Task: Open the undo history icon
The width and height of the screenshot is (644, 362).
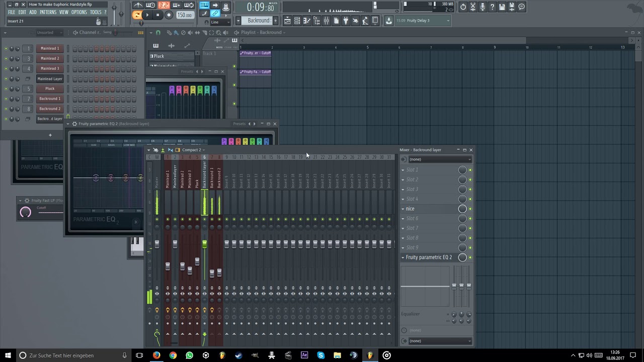Action: click(463, 7)
